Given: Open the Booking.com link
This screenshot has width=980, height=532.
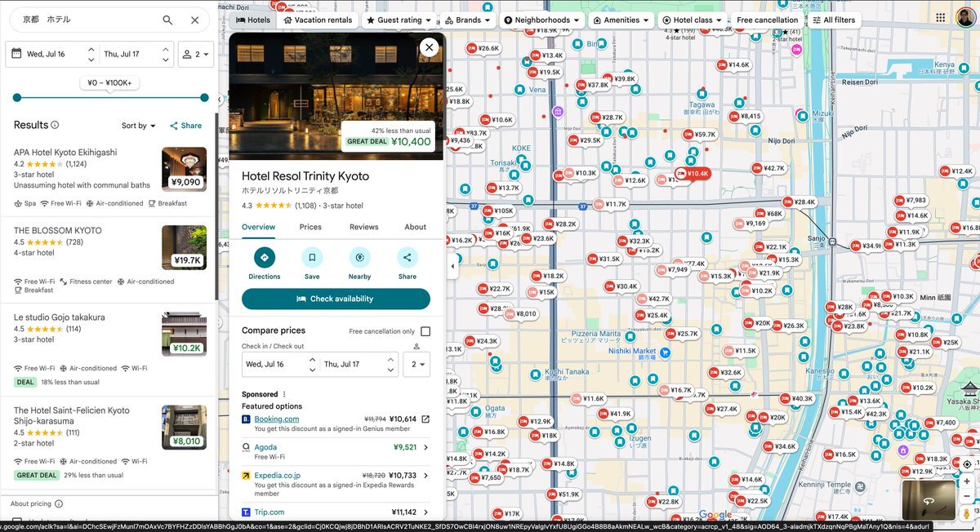Looking at the screenshot, I should click(276, 419).
